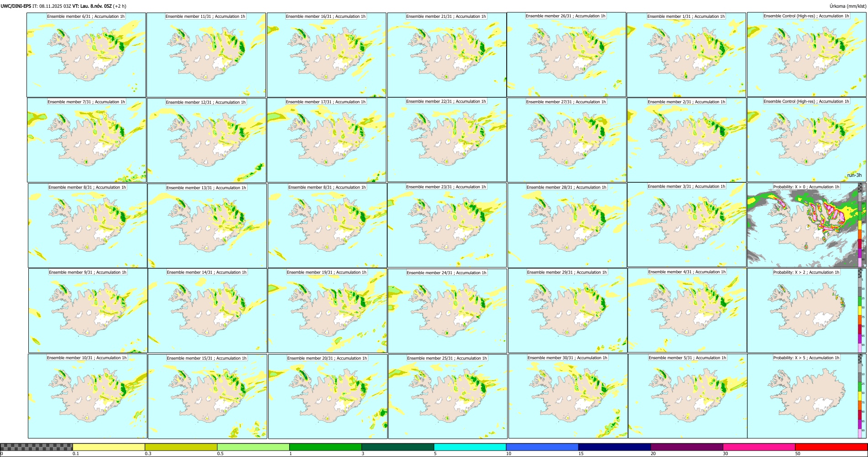Pick the blue 10–15 legend swatch

click(542, 447)
